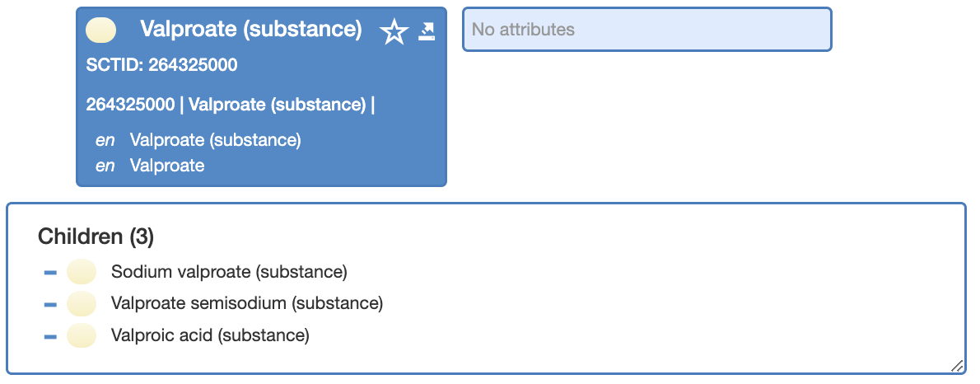This screenshot has width=980, height=384.
Task: Collapse the Sodium valproate child row
Action: [x=50, y=273]
